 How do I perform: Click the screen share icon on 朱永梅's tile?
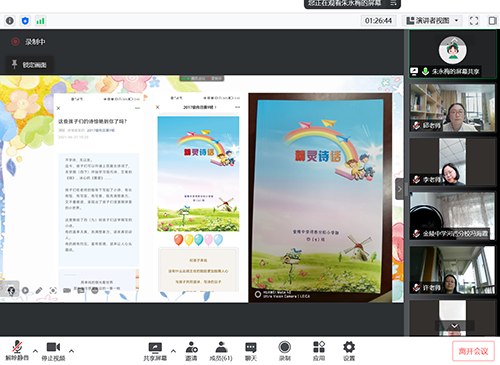(414, 71)
